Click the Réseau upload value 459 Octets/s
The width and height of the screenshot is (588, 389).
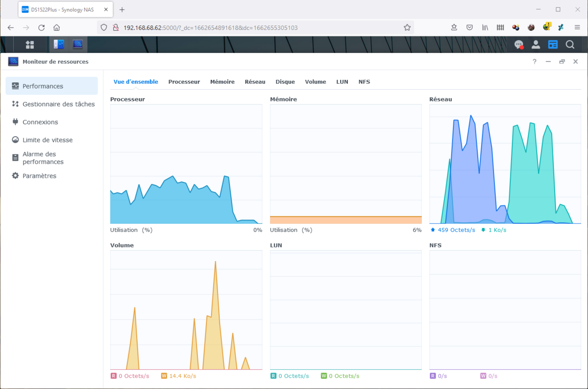[x=456, y=230]
